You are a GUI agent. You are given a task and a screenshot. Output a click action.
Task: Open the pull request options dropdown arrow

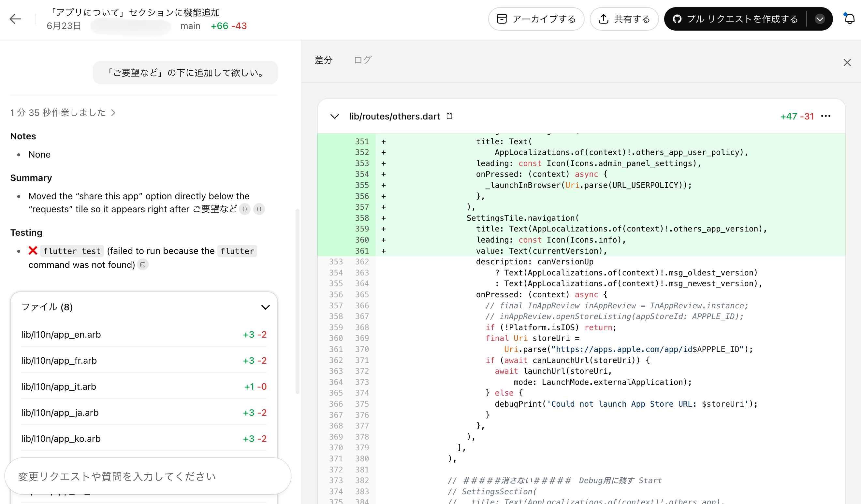820,19
